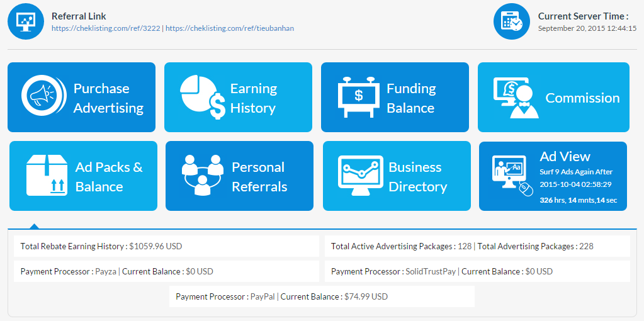The height and width of the screenshot is (321, 644).
Task: Open the numeric referral link ref/3222
Action: (106, 28)
